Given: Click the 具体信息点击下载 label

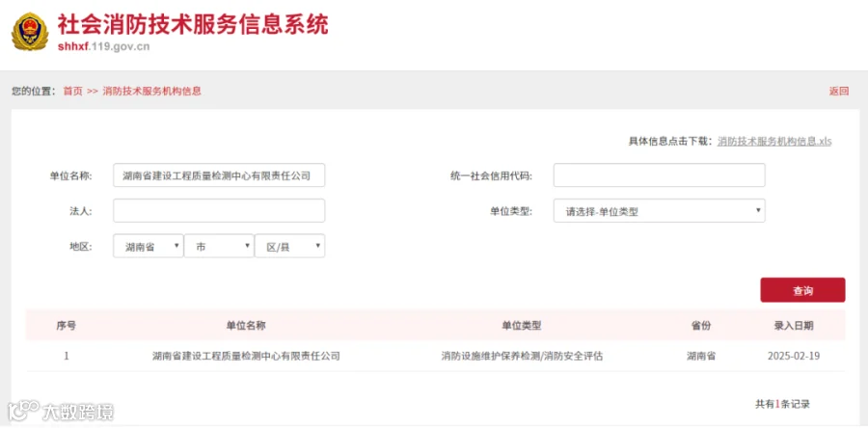Looking at the screenshot, I should 670,141.
